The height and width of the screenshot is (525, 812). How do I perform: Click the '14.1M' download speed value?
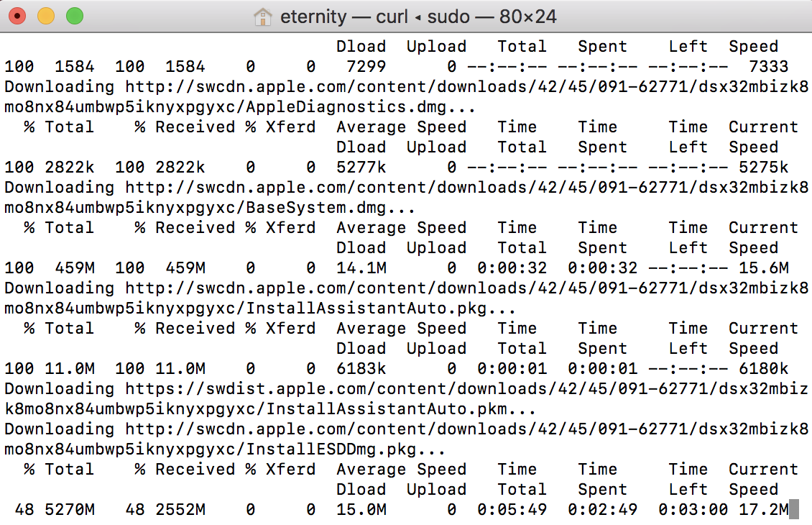tap(361, 268)
